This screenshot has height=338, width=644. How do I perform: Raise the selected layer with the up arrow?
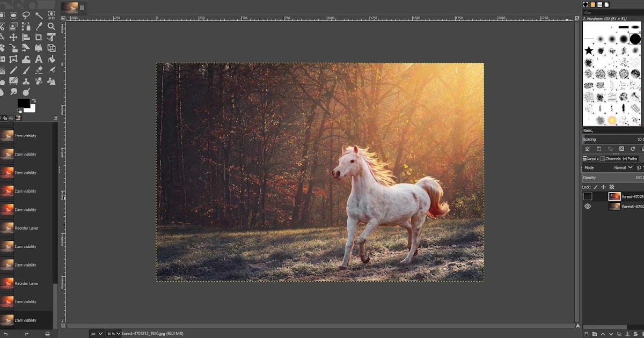point(603,334)
